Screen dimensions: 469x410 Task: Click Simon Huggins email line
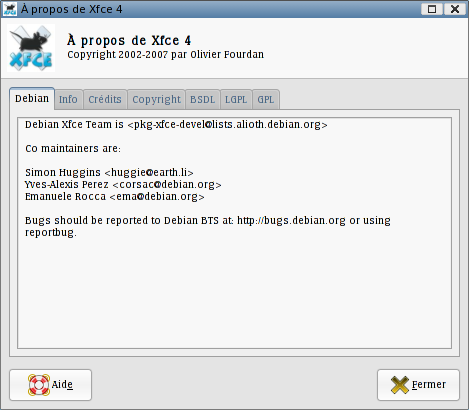(x=109, y=172)
